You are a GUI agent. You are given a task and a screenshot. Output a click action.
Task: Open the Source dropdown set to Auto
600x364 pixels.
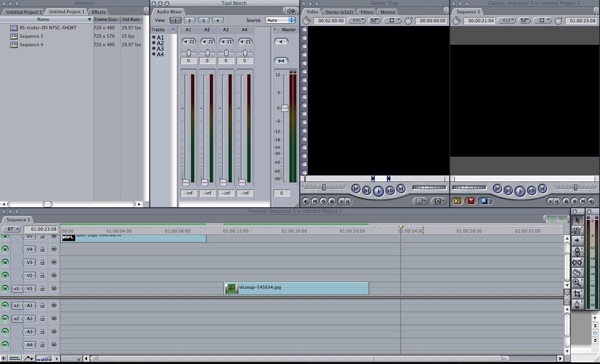click(x=280, y=20)
